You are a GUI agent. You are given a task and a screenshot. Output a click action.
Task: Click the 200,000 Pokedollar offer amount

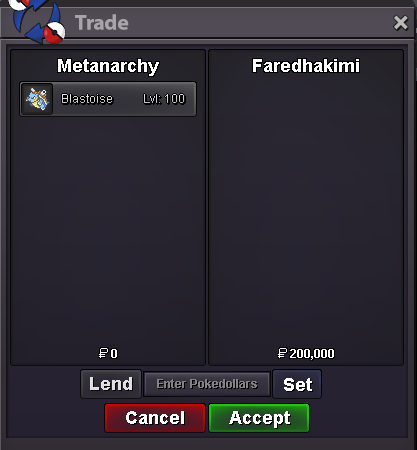[312, 354]
